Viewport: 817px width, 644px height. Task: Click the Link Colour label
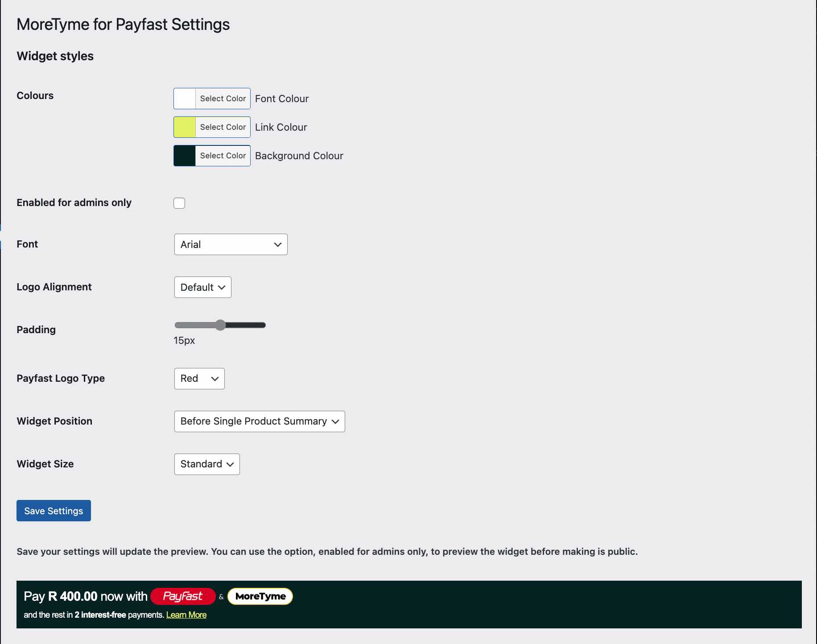tap(281, 127)
